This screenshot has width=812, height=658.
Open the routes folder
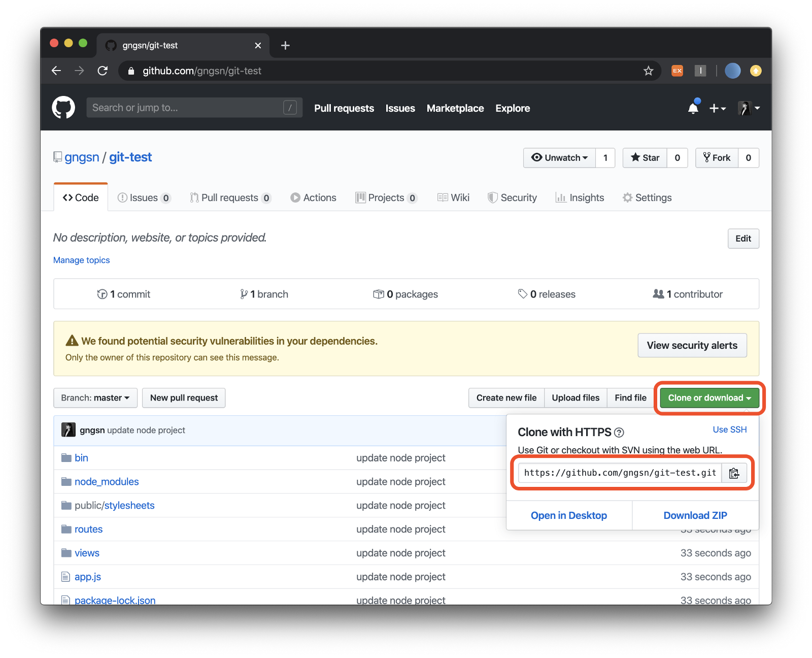point(88,530)
